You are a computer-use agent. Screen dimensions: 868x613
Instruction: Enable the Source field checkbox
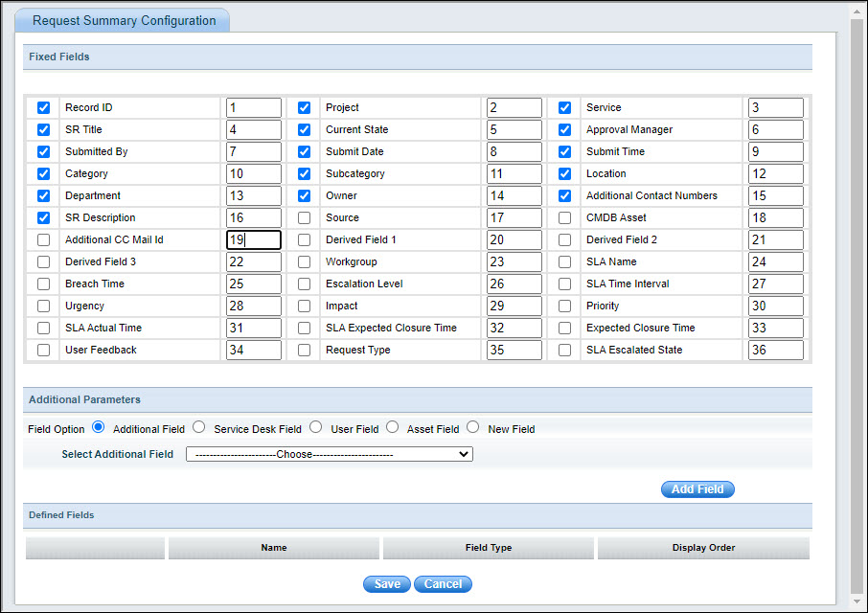point(304,218)
